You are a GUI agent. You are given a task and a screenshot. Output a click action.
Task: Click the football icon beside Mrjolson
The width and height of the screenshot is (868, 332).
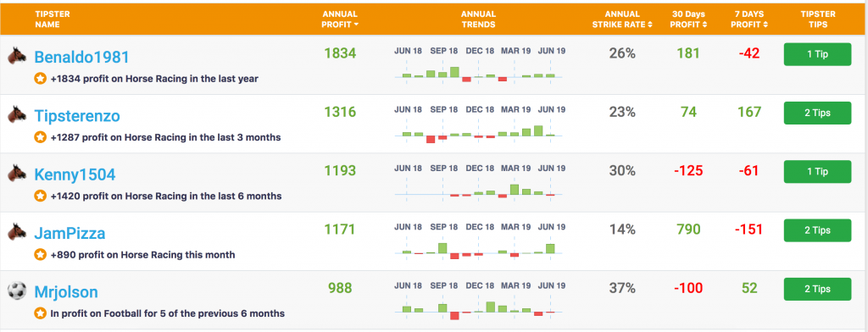17,290
